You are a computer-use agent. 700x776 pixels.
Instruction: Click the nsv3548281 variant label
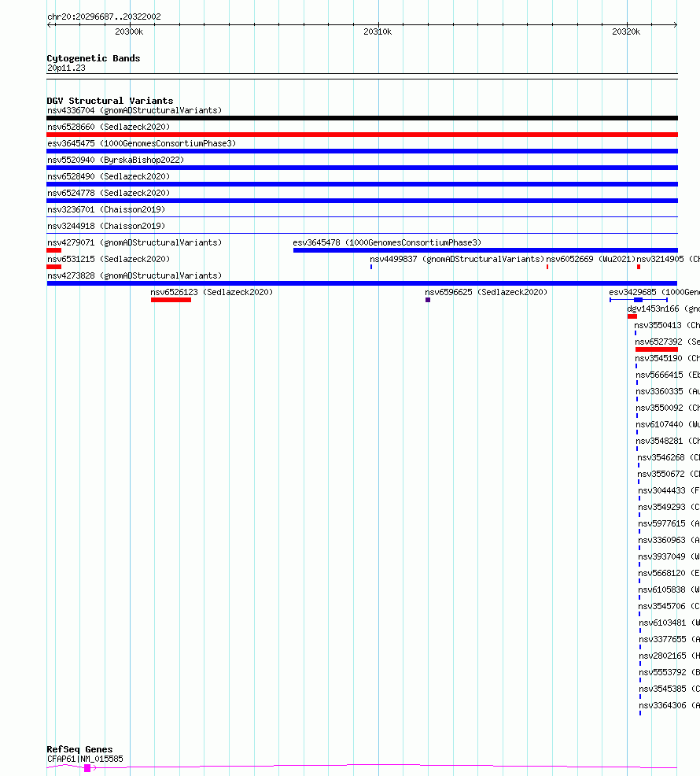click(667, 441)
